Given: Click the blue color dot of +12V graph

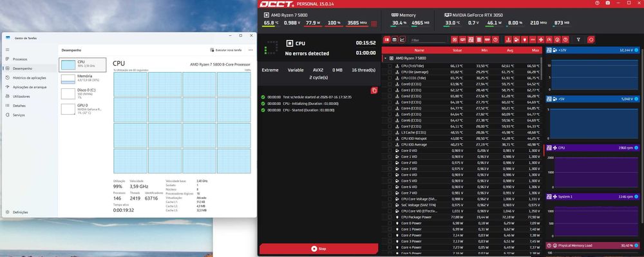Looking at the screenshot, I should click(x=636, y=50).
